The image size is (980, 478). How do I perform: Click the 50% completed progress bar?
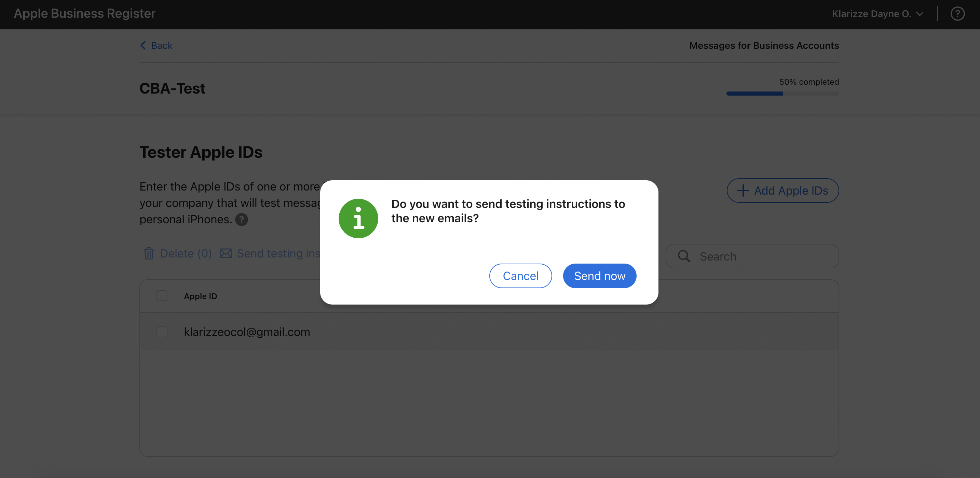(x=782, y=94)
